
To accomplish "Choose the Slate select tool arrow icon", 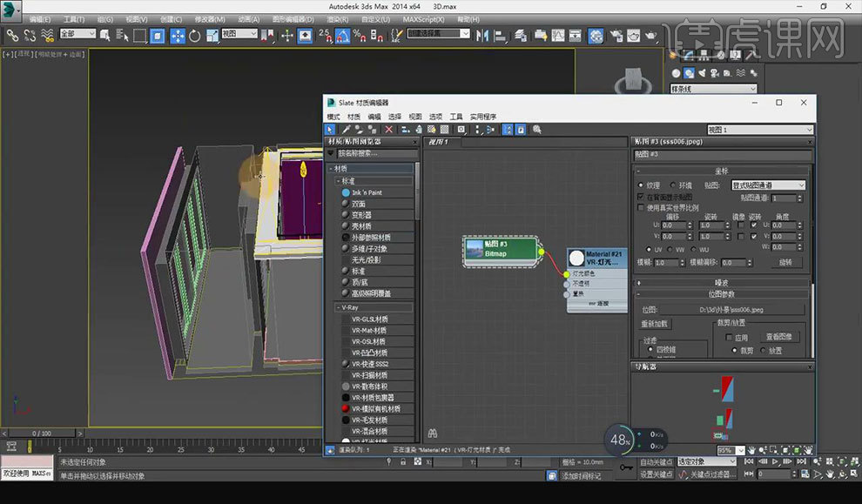I will pyautogui.click(x=330, y=130).
